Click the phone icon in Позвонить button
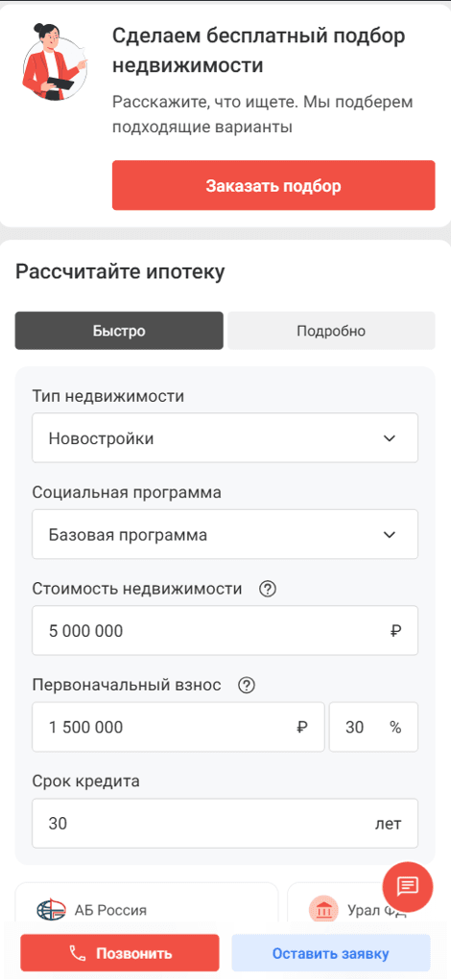 (78, 953)
